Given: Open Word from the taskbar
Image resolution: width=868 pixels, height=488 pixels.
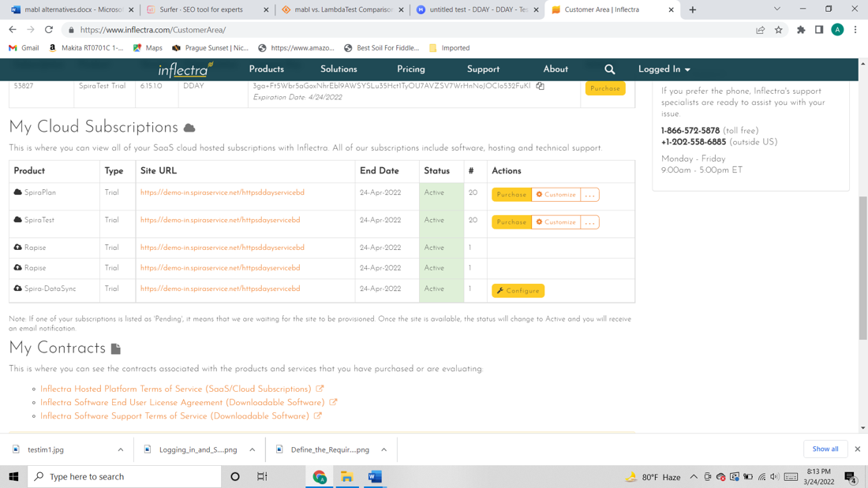Looking at the screenshot, I should (x=375, y=476).
